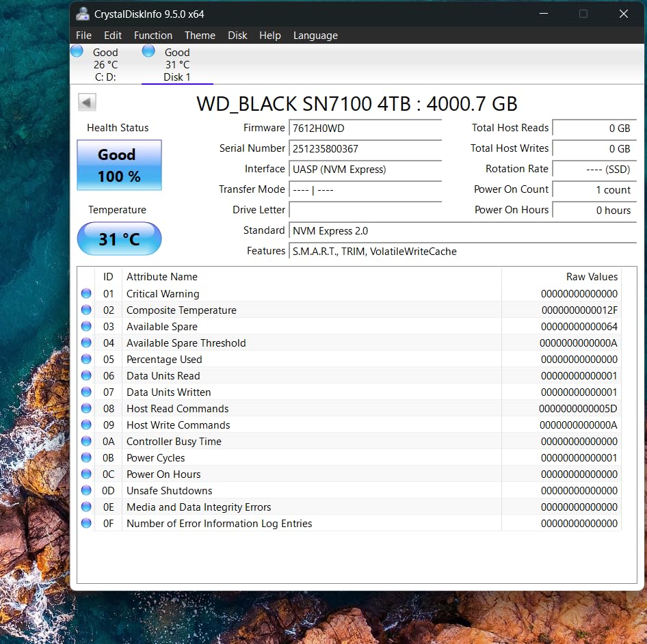
Task: Open the Function menu
Action: [153, 35]
